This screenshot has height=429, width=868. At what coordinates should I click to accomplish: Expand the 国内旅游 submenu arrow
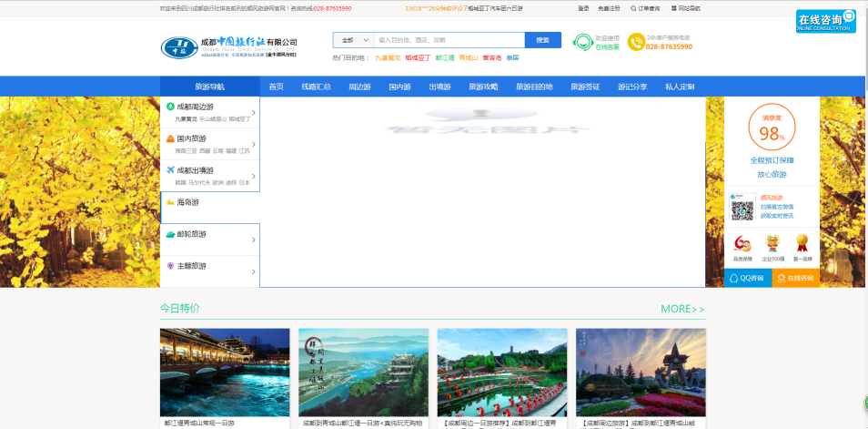(x=253, y=144)
